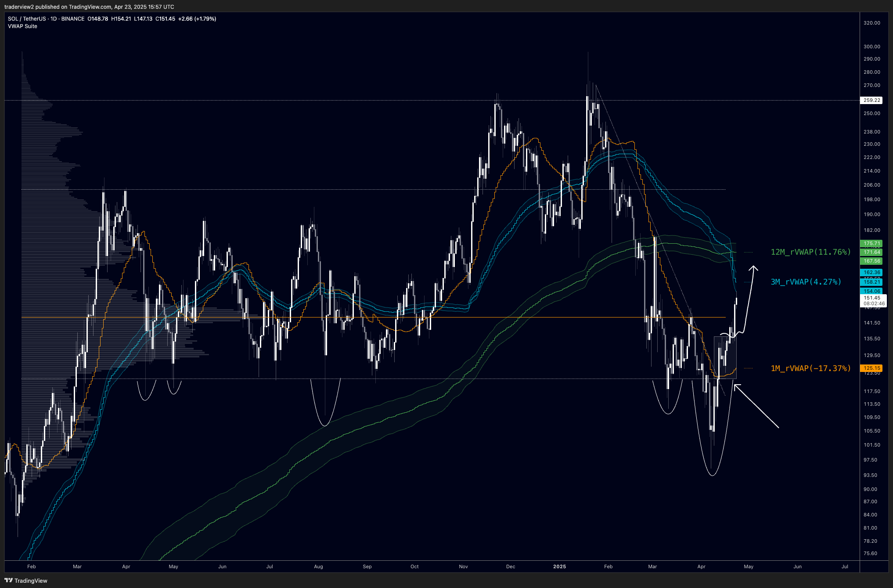The image size is (893, 588).
Task: Click the green 175.71 price tag
Action: [x=871, y=243]
